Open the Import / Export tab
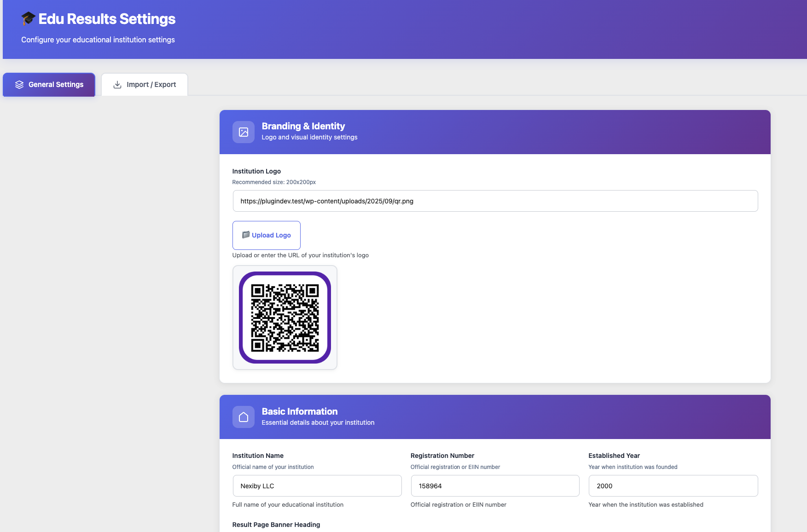 [x=145, y=85]
